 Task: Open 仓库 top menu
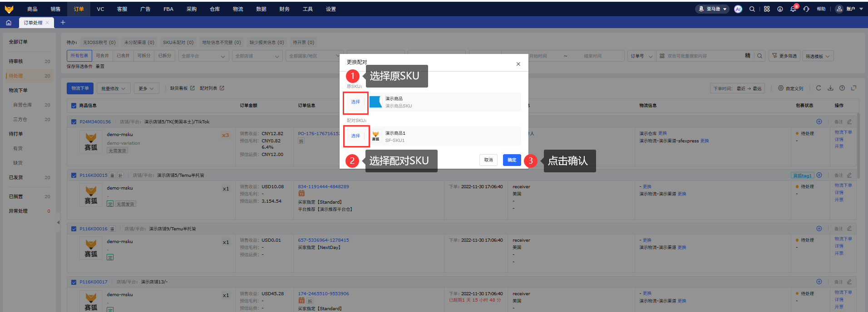point(215,9)
